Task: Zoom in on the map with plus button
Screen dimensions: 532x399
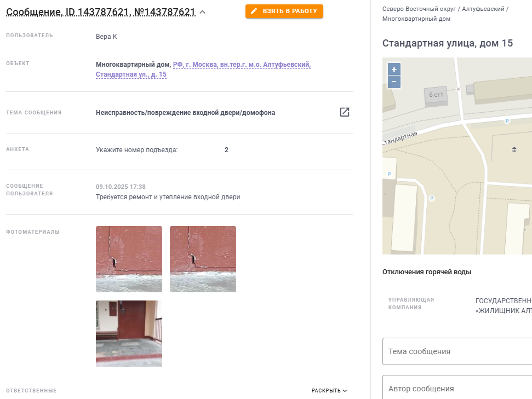Action: point(394,70)
